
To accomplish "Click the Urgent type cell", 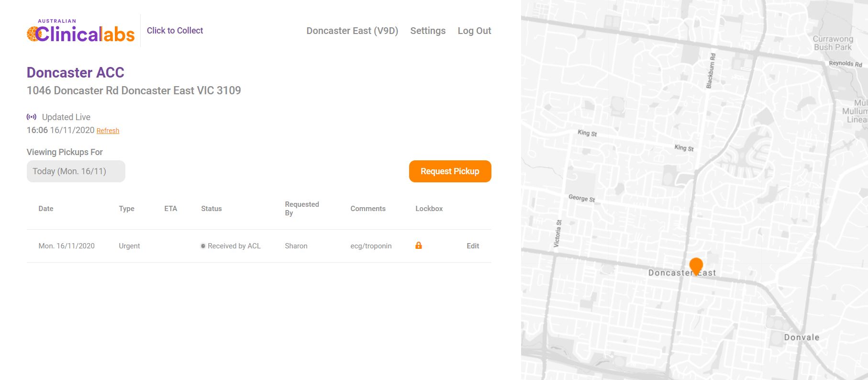I will tap(129, 246).
